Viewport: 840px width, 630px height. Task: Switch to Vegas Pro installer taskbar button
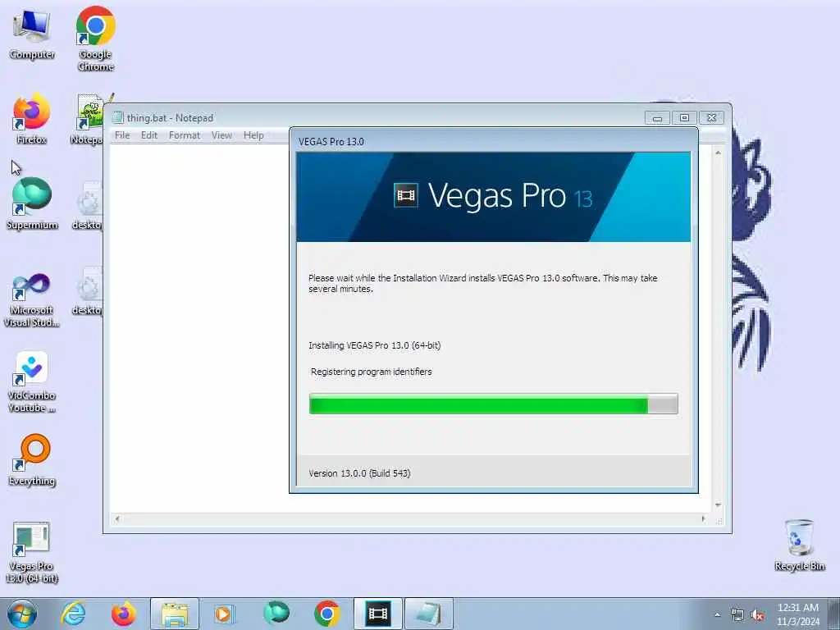click(x=377, y=614)
